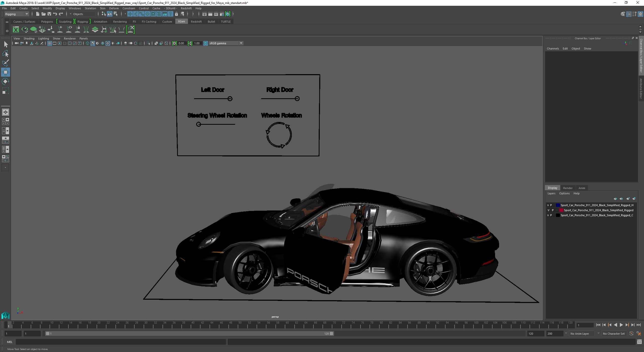Expand quick layout options arrow in toolbox
The height and width of the screenshot is (352, 644).
(x=5, y=168)
